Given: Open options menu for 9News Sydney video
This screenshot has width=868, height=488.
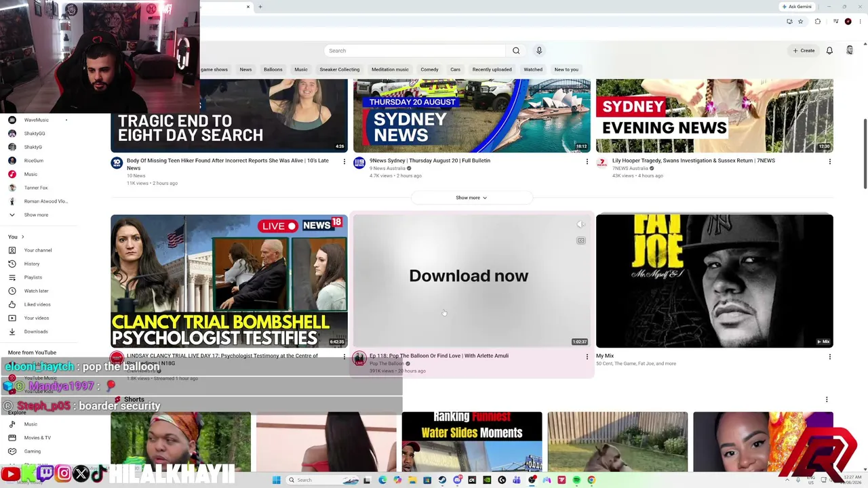Looking at the screenshot, I should click(587, 161).
